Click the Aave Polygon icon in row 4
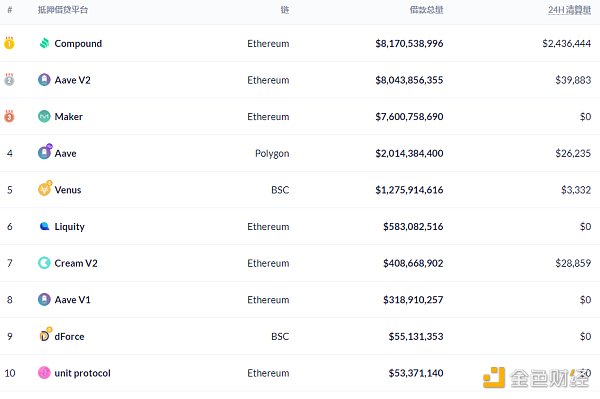 coord(45,151)
